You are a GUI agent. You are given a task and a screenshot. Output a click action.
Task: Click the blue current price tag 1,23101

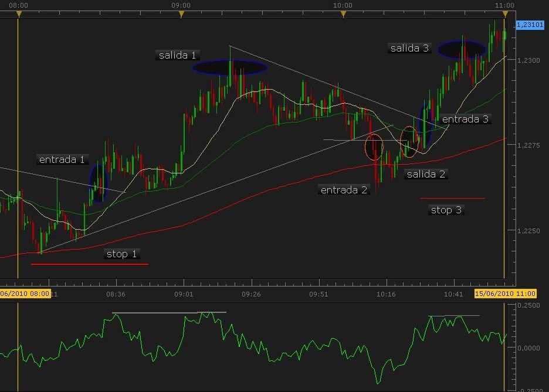pos(530,25)
